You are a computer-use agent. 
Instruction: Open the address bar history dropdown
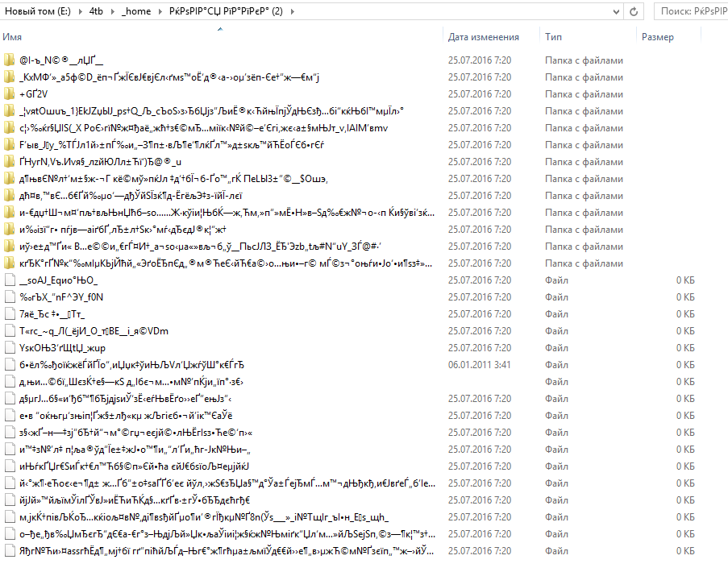pyautogui.click(x=616, y=11)
